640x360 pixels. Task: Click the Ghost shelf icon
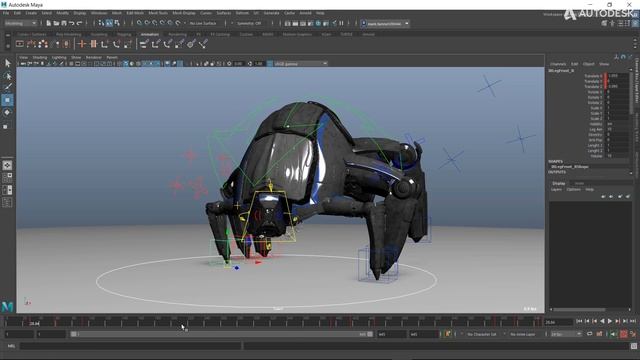(x=43, y=44)
